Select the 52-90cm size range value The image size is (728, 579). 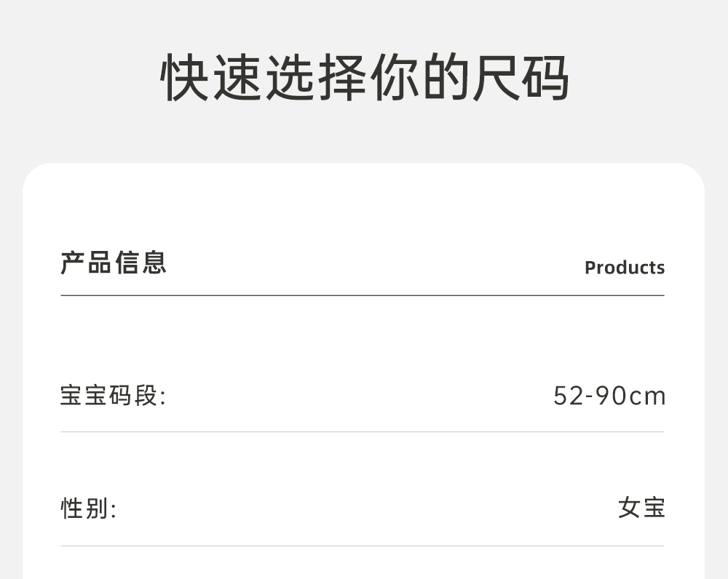pyautogui.click(x=609, y=396)
